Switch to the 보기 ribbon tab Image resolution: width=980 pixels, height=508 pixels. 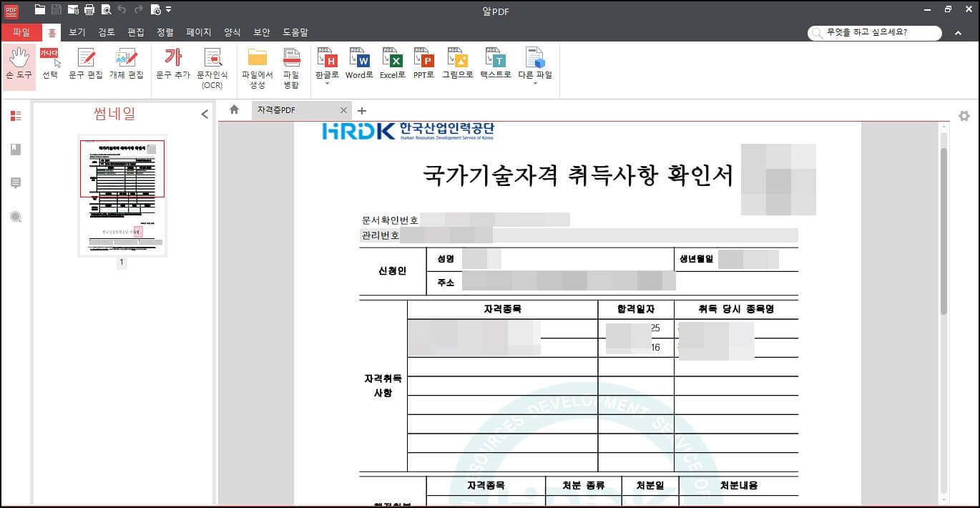77,32
